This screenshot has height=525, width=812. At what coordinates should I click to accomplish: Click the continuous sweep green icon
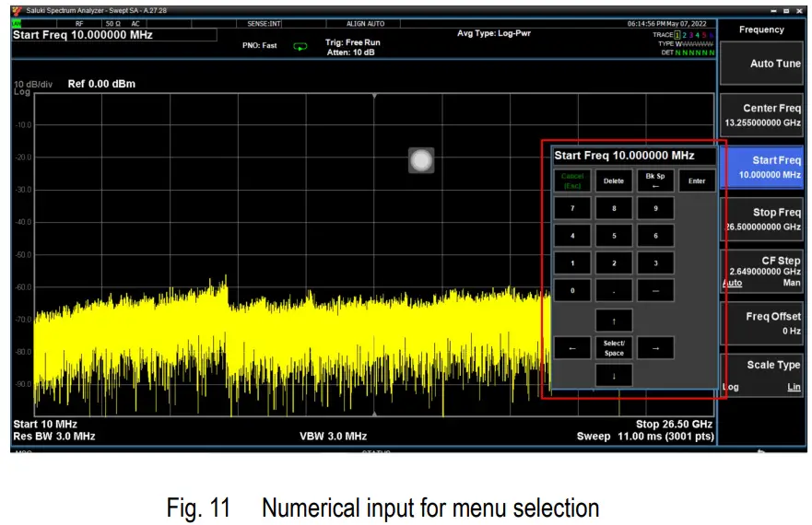(x=300, y=47)
